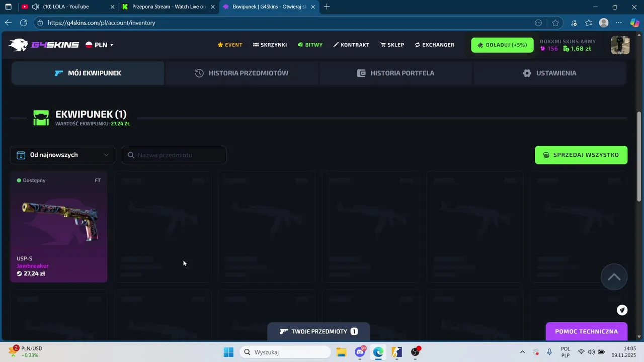Viewport: 644px width, 362px height.
Task: Click the FT wear label
Action: 98,180
